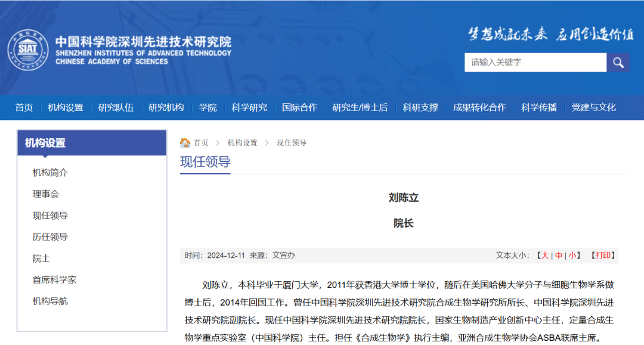
Task: Select 现任领导 in the sidebar
Action: point(50,215)
